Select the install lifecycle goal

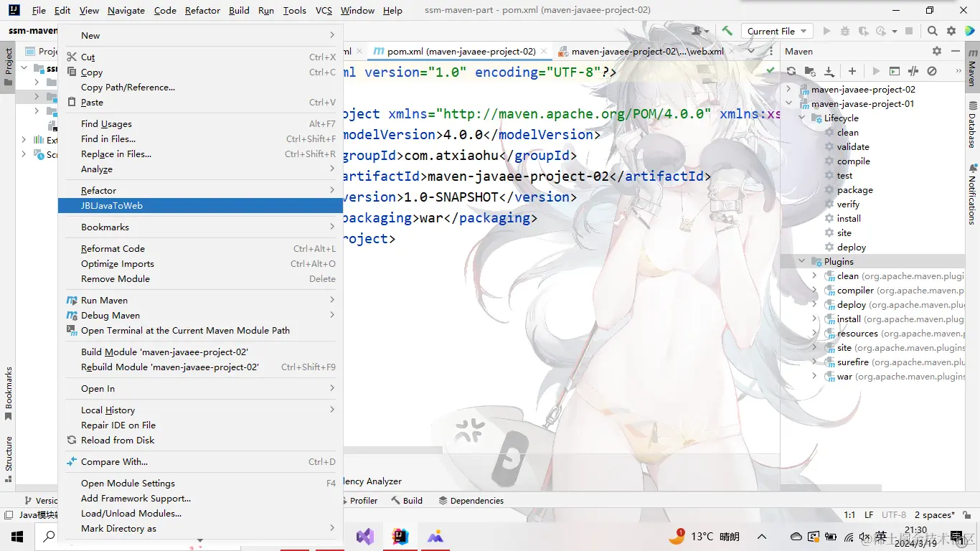click(849, 219)
